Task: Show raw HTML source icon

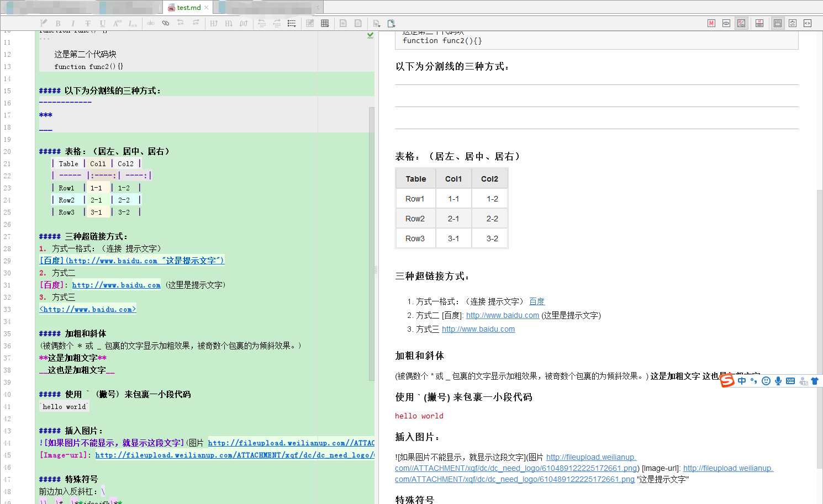Action: (x=808, y=23)
